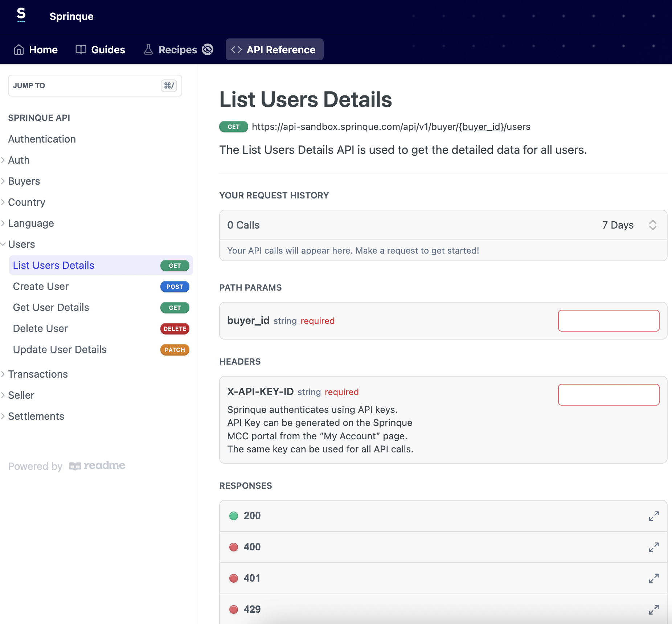Click the green GET badge next to endpoint URL
This screenshot has width=672, height=624.
point(234,127)
